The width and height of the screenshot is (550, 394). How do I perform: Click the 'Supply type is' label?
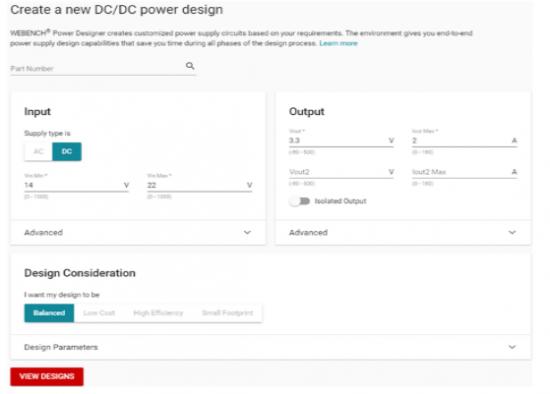click(x=47, y=133)
